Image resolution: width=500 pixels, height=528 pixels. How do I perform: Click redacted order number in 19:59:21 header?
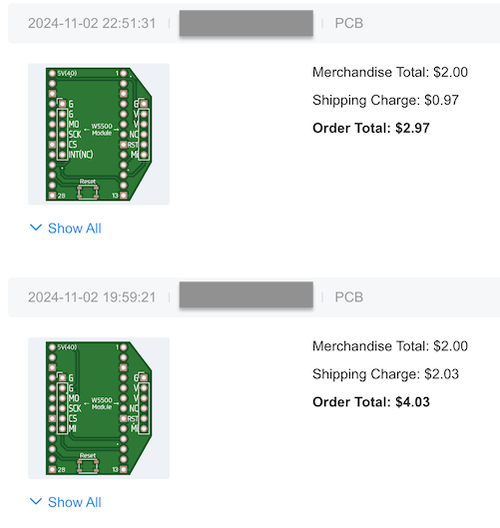(246, 295)
